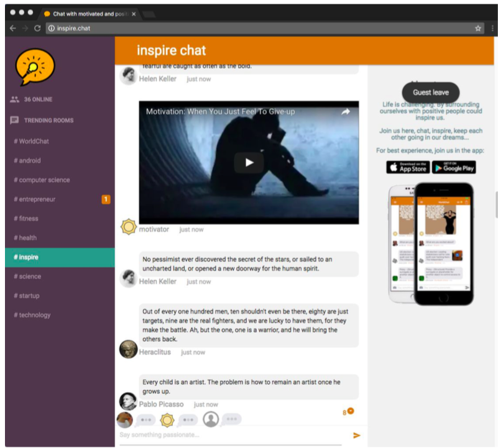Click the message input field
Screen dimensions: 498x448
click(230, 435)
